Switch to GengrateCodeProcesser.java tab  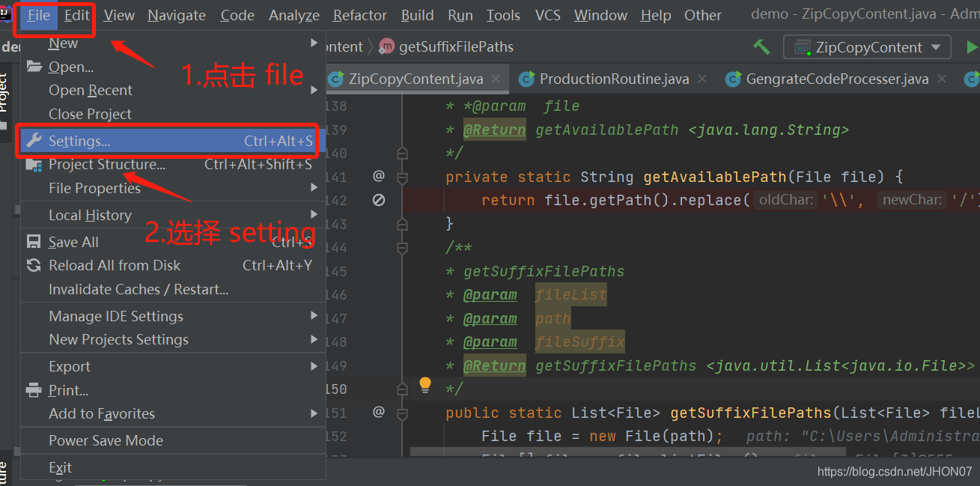click(x=837, y=79)
